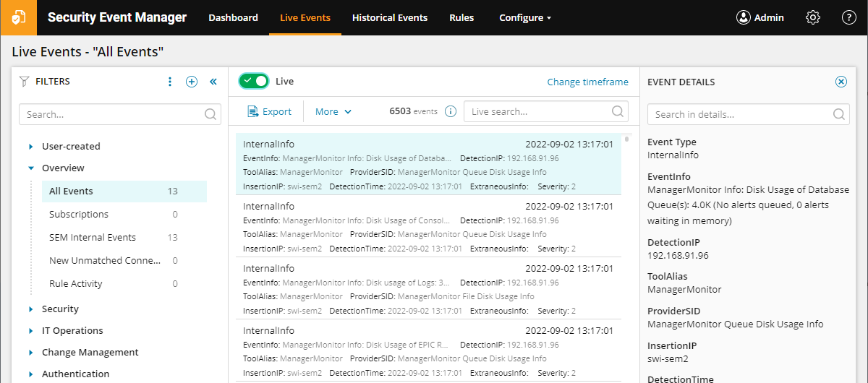Open the Rules tab
Screen dimensions: 868x383
coord(461,17)
